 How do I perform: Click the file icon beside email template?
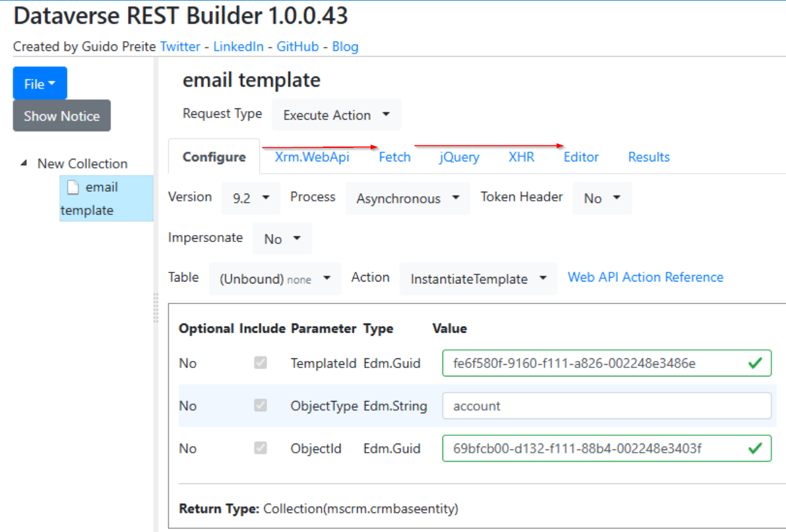[x=73, y=188]
